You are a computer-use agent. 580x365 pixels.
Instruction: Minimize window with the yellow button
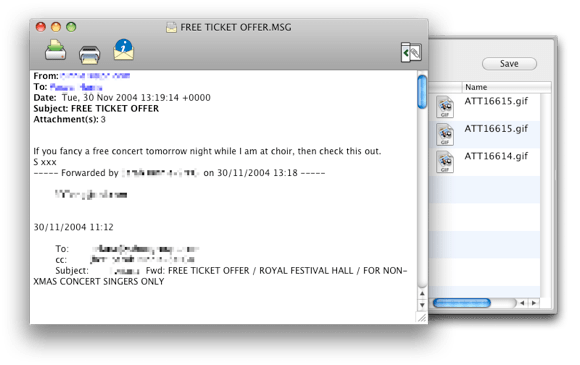click(56, 27)
